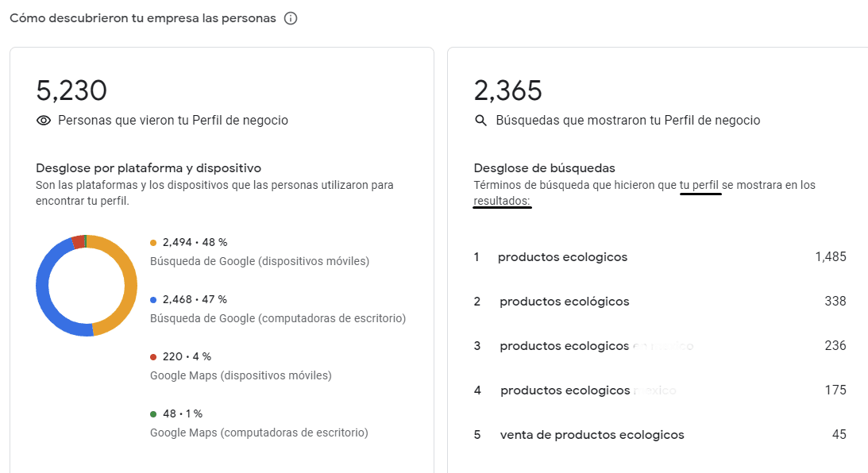868x473 pixels.
Task: Select the green legend dot for Maps desktop
Action: (153, 413)
